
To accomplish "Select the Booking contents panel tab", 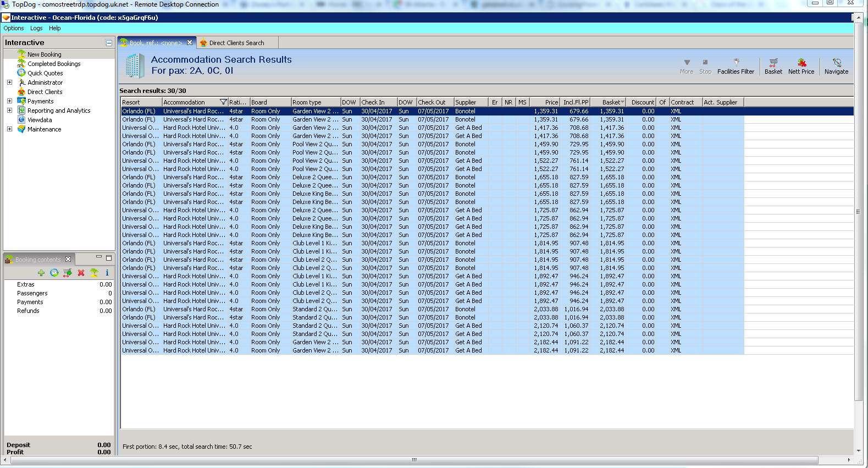I will (38, 260).
